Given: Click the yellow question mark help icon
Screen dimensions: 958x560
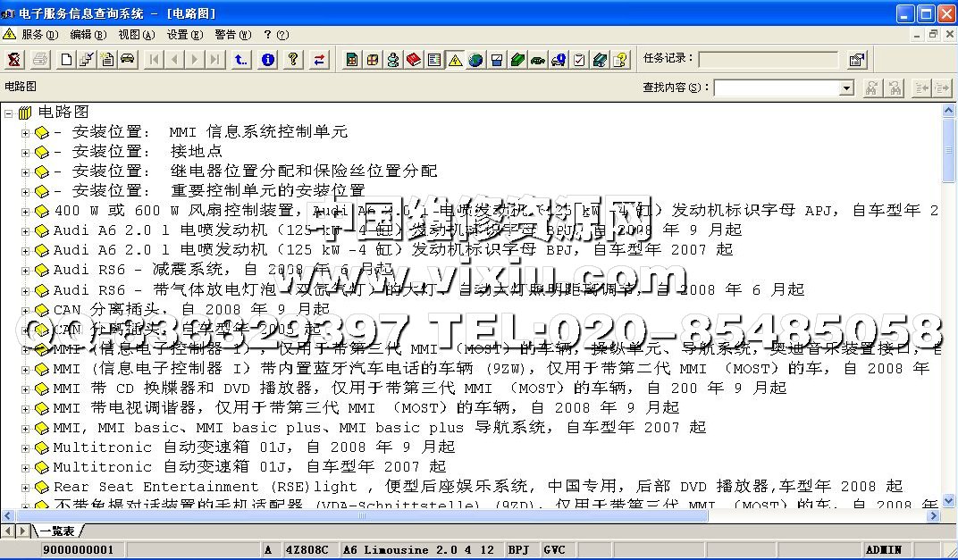Looking at the screenshot, I should pyautogui.click(x=293, y=59).
